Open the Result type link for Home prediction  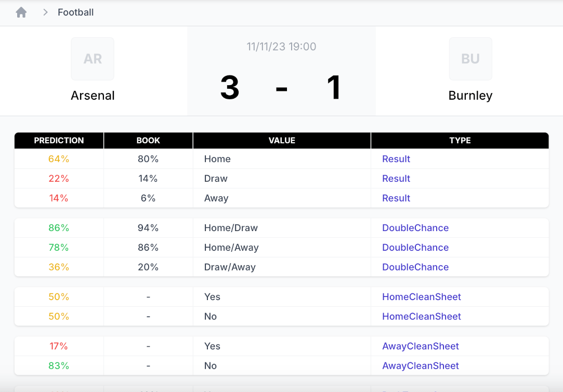(x=396, y=159)
